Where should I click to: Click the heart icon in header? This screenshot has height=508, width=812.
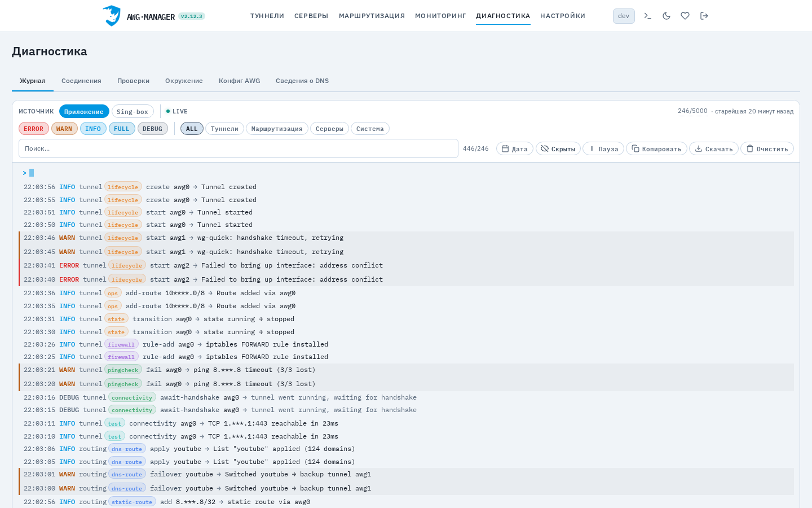pos(685,16)
